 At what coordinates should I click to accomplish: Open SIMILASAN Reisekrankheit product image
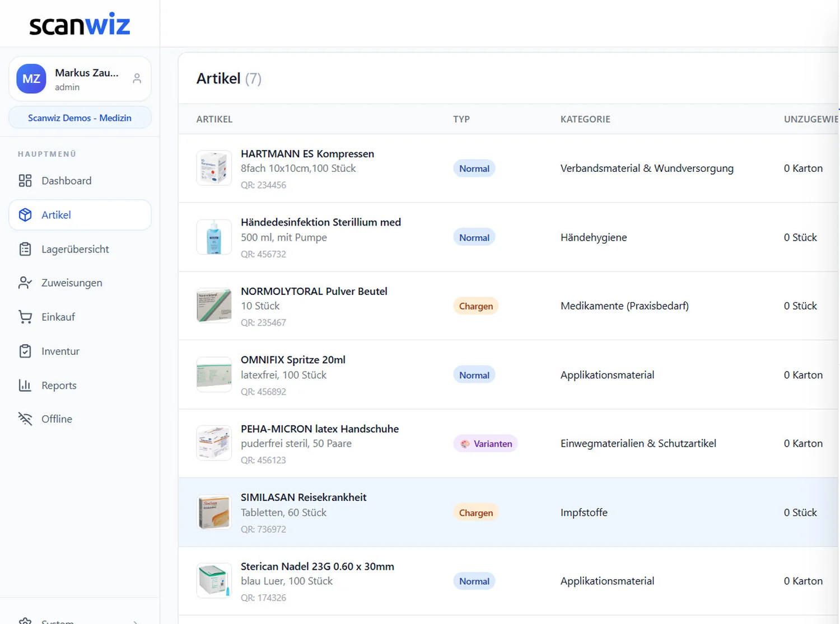214,512
